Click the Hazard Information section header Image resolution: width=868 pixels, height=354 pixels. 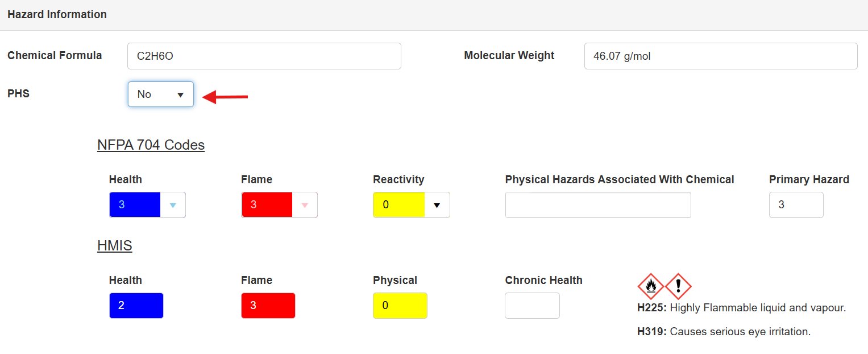coord(57,14)
